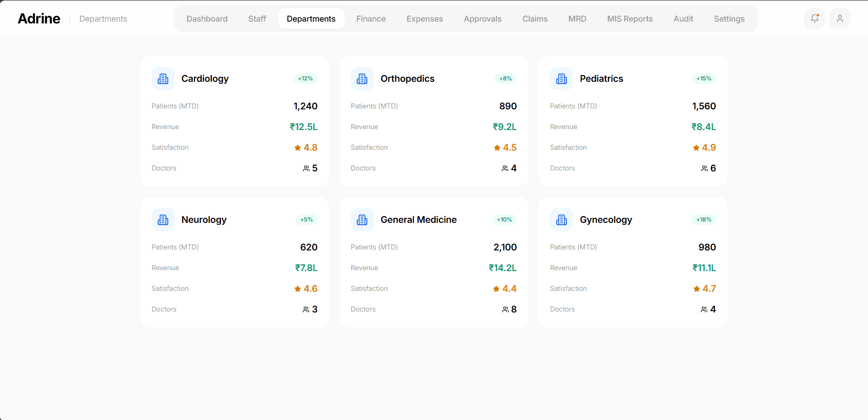Viewport: 868px width, 420px height.
Task: Click the Adrine logo
Action: coord(39,18)
